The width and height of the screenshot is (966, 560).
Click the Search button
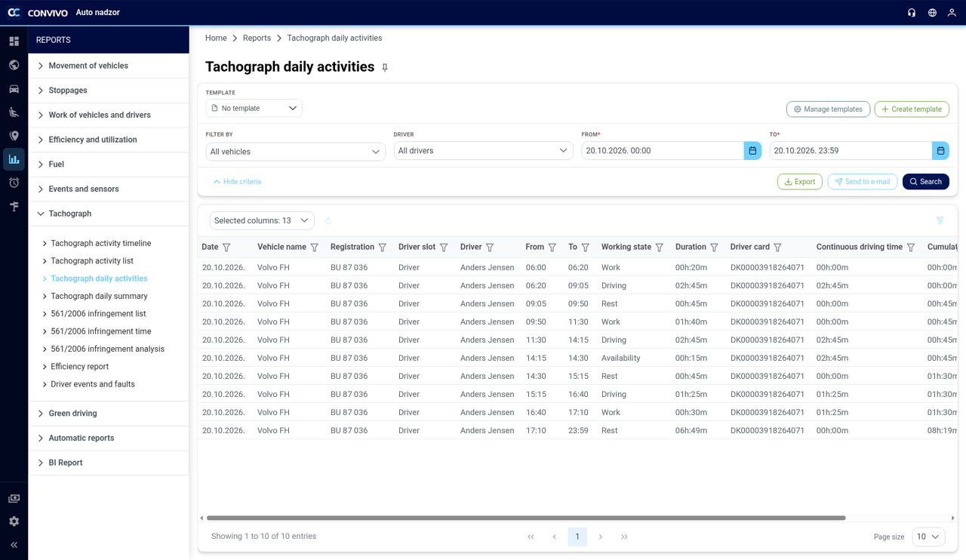click(x=925, y=182)
